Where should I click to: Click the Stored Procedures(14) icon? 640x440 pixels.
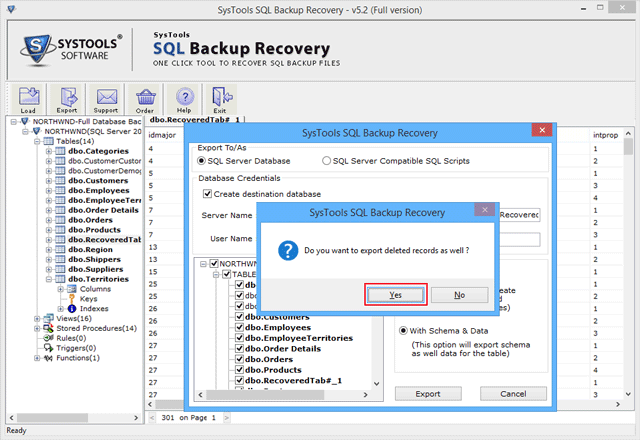click(x=49, y=328)
